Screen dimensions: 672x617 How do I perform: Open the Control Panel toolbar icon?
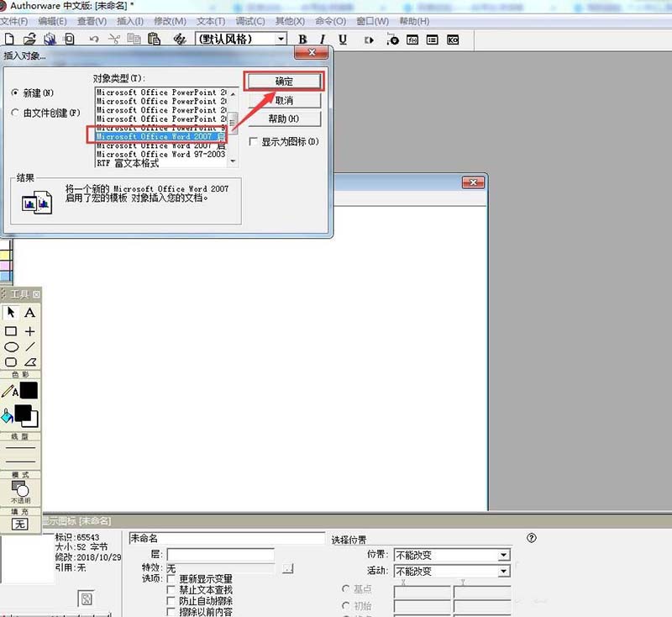[x=392, y=40]
